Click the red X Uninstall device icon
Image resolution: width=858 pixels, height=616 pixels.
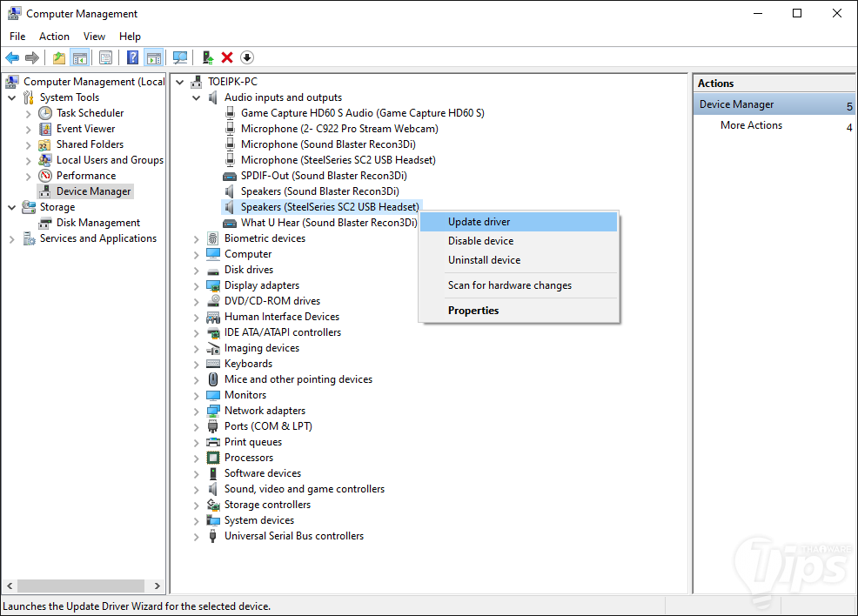[227, 57]
